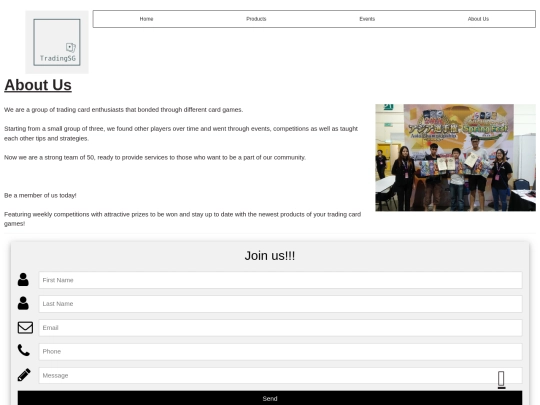The image size is (540, 405).
Task: Focus the First Name input field
Action: (280, 280)
